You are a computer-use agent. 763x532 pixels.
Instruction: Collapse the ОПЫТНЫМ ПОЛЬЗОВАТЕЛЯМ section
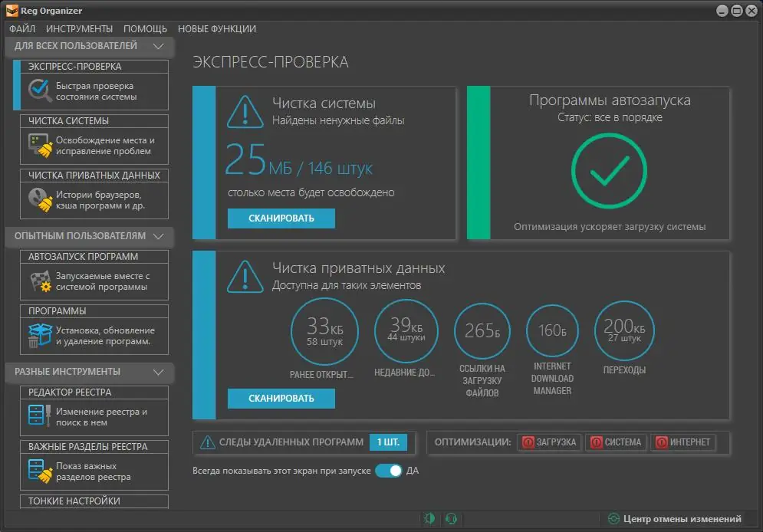pos(159,238)
